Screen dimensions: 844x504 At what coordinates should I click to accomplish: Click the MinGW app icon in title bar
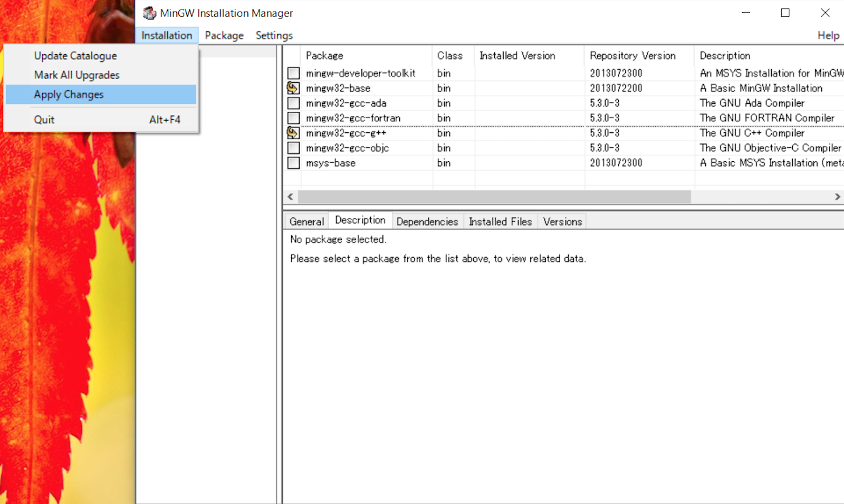(x=150, y=13)
